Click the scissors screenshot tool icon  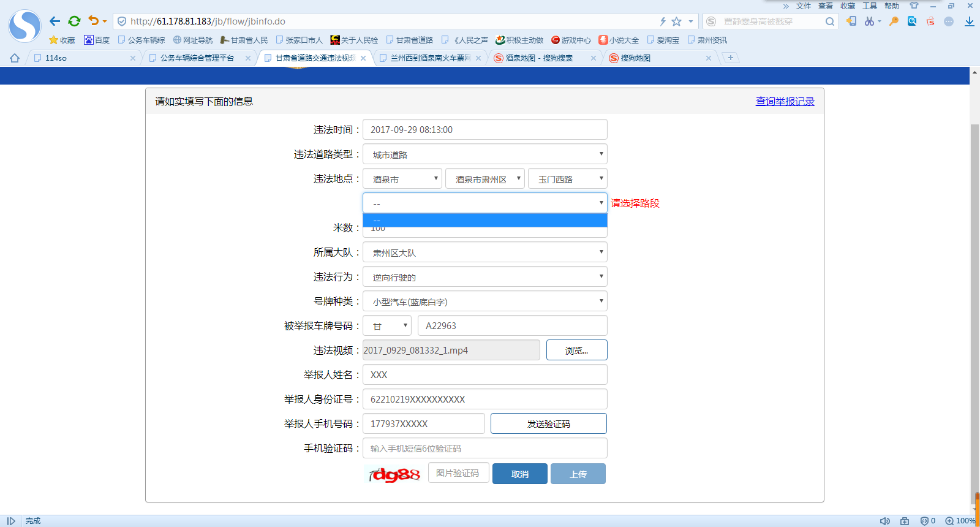point(869,21)
